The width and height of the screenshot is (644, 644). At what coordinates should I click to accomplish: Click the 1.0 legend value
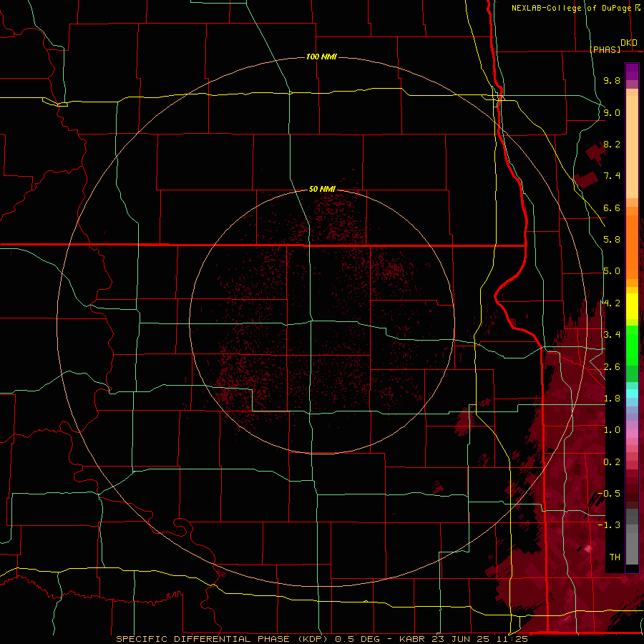tap(612, 430)
